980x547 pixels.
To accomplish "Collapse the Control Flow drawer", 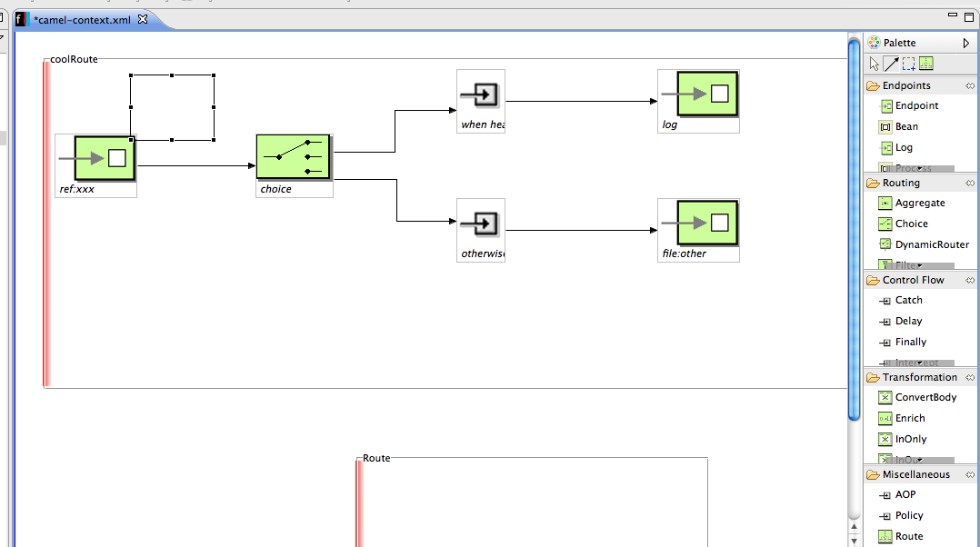I will (x=913, y=281).
